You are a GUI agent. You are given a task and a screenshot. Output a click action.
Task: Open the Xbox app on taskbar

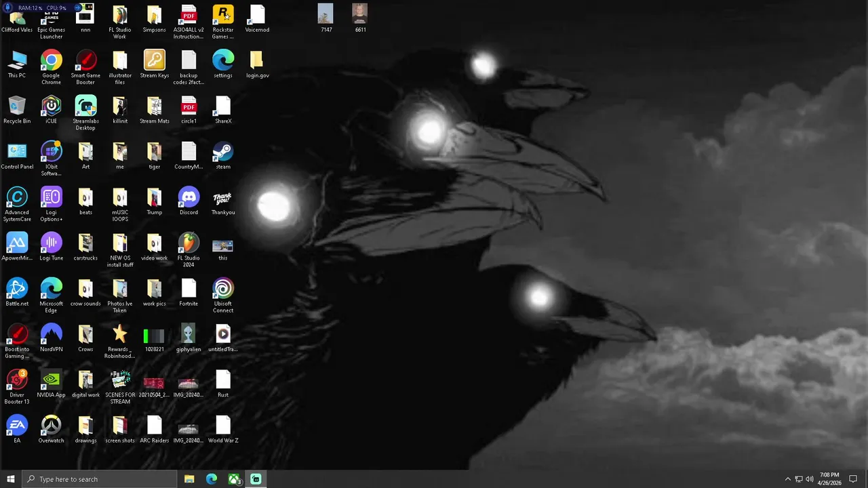pos(234,479)
